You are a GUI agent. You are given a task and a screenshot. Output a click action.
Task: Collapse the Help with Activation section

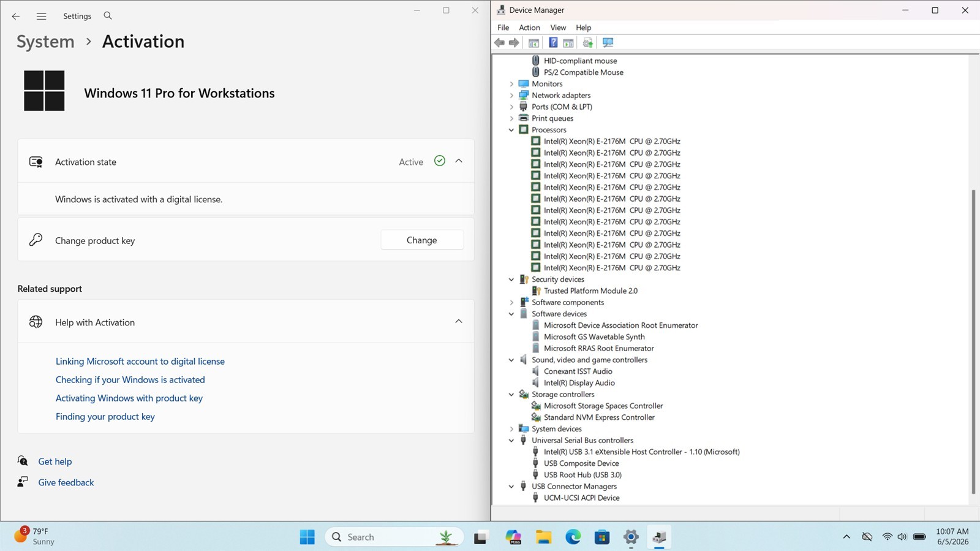pyautogui.click(x=459, y=322)
